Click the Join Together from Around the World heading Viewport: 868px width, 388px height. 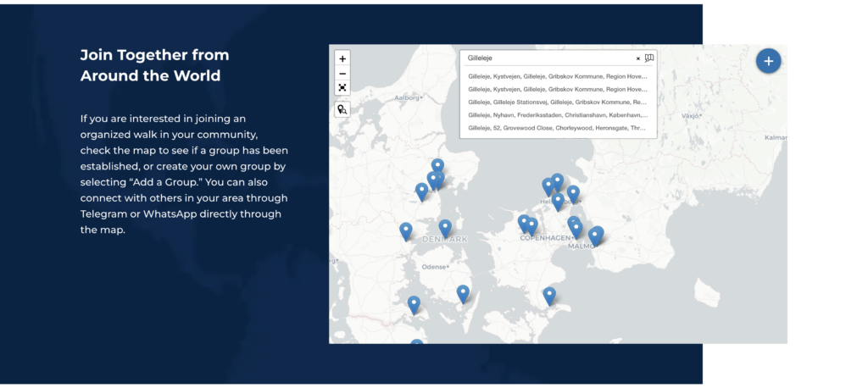154,65
